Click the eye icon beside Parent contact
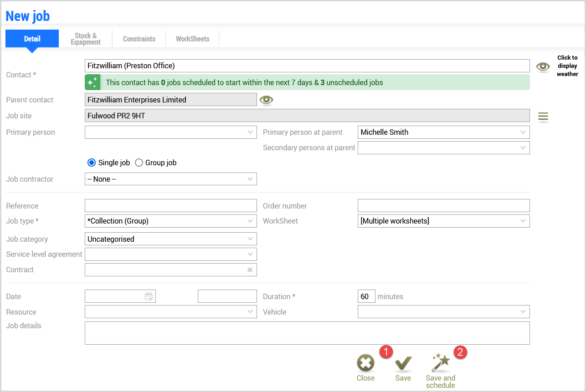Viewport: 586px width, 392px height. (x=267, y=100)
